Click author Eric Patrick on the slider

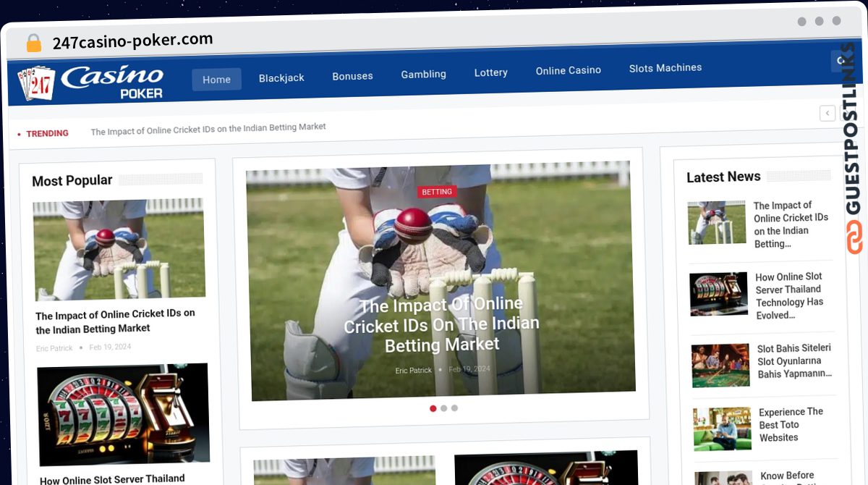tap(413, 371)
